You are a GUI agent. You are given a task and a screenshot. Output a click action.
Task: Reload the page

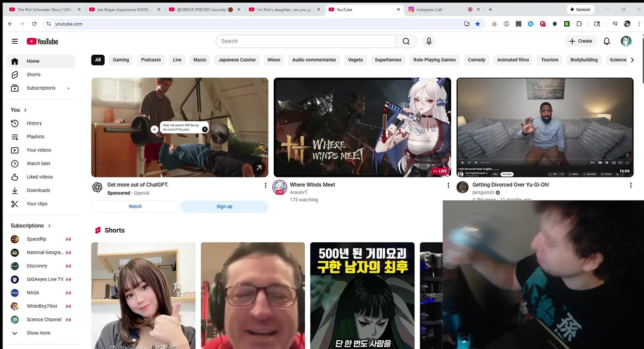pyautogui.click(x=34, y=24)
